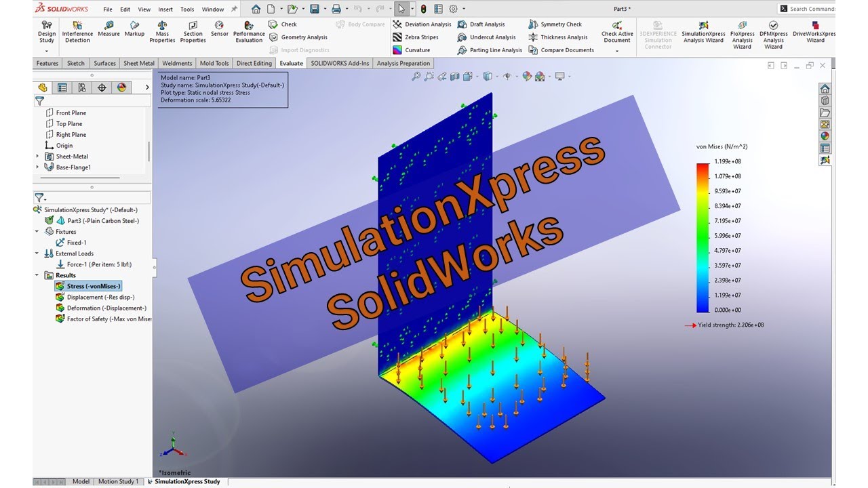The image size is (868, 488).
Task: Click the Check button
Action: 283,24
